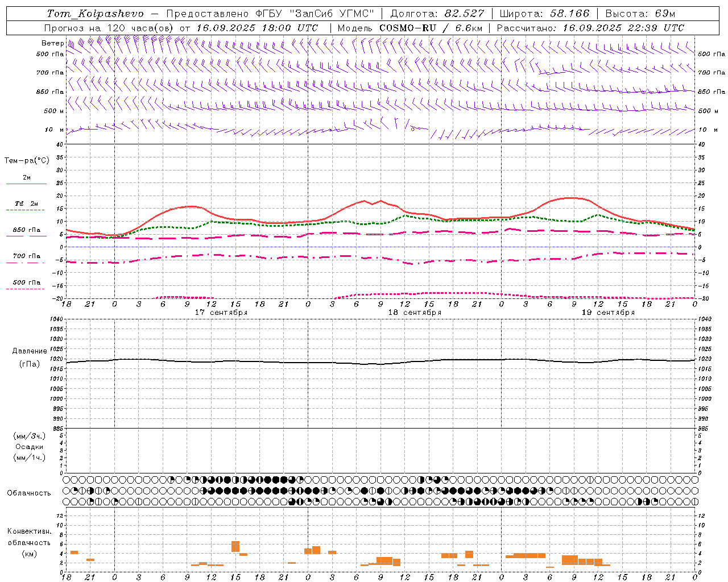
Task: Click the Ветер panel label
Action: coord(53,43)
